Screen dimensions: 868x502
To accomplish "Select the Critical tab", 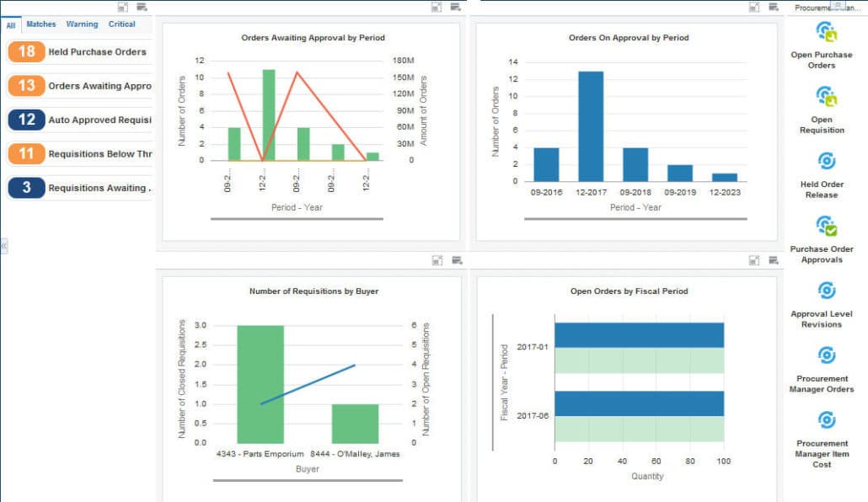I will click(122, 24).
